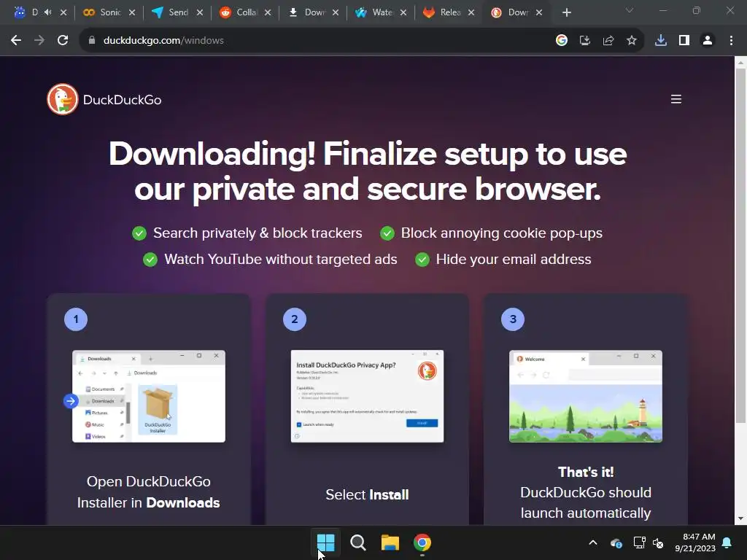Click the 'Watch YouTube without targeted ads' text

[281, 259]
